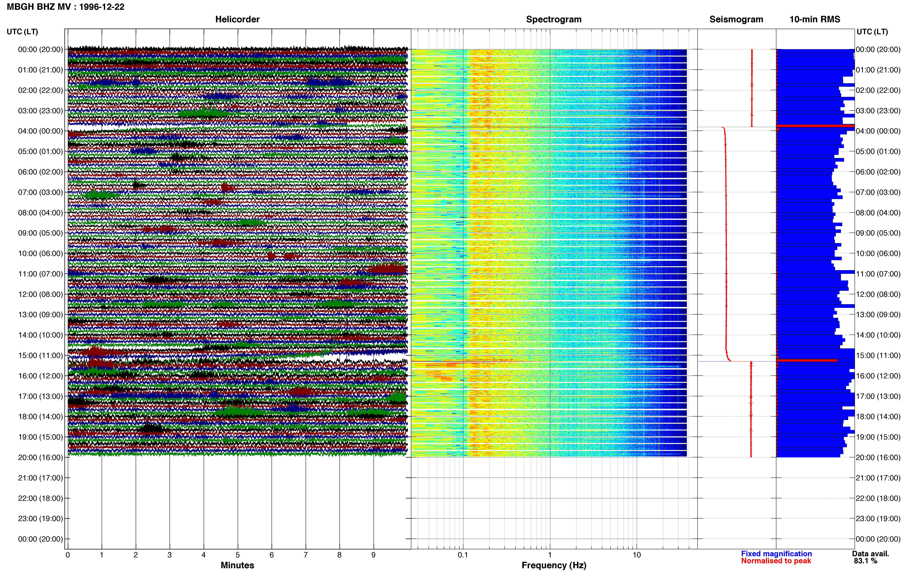Click right time label '11:00 (07:00)'
Screen dimensions: 924x578
pos(878,274)
